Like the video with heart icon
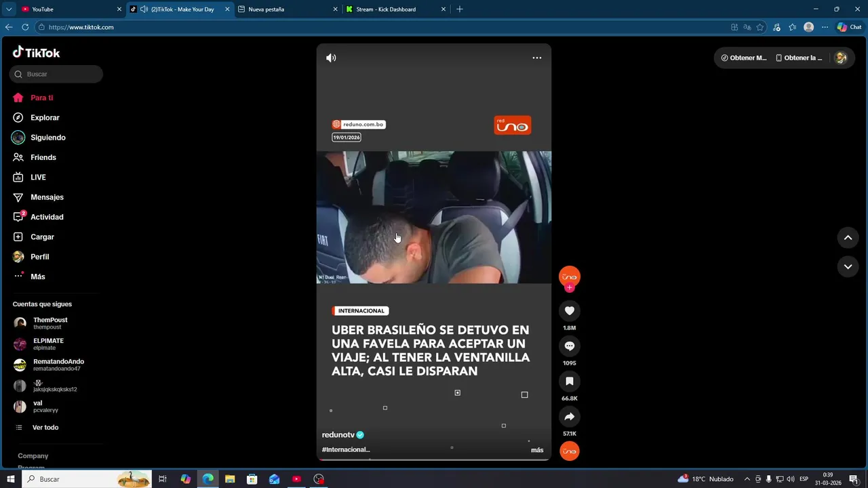Screen dimensions: 868x488 570,310
